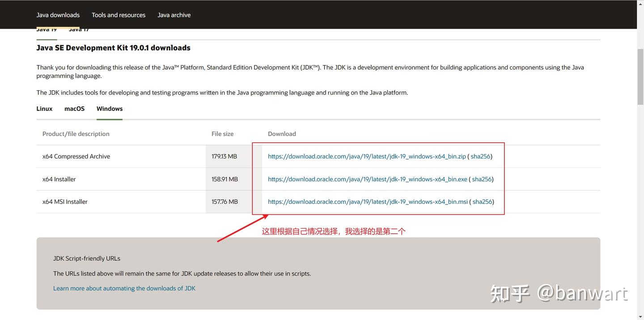Open sha256 link for the zip archive
The height and width of the screenshot is (320, 644).
(x=480, y=156)
